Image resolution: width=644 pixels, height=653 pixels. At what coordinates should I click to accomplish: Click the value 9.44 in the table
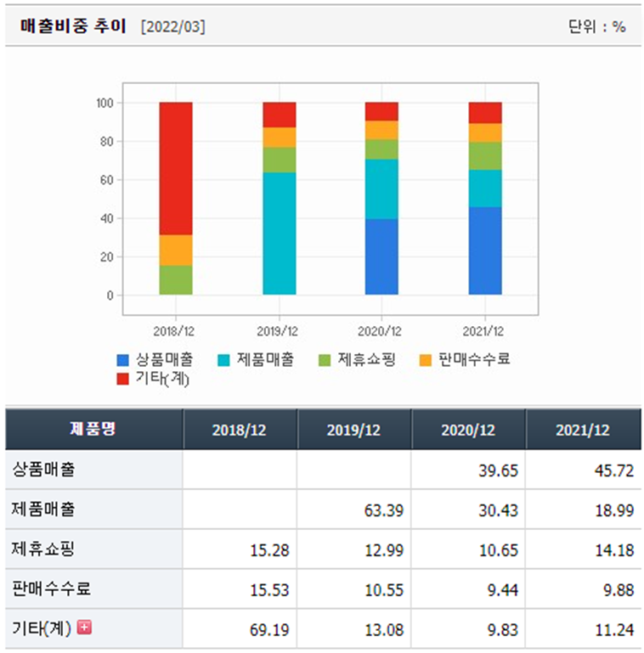[503, 590]
